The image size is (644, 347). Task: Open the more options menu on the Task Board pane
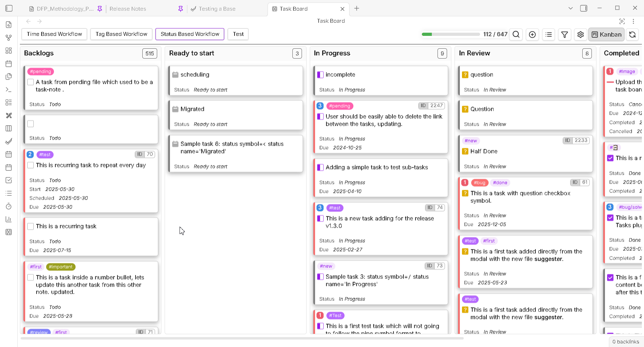coord(634,21)
